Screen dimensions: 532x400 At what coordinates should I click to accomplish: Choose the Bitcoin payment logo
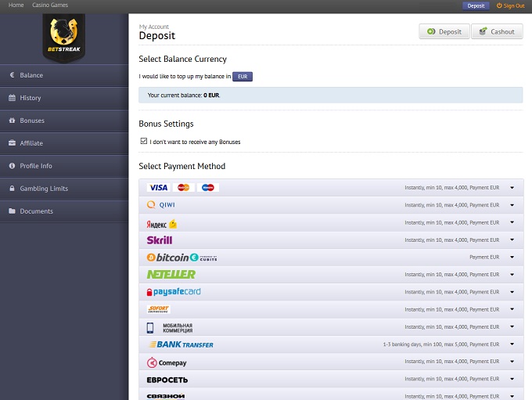pyautogui.click(x=168, y=258)
